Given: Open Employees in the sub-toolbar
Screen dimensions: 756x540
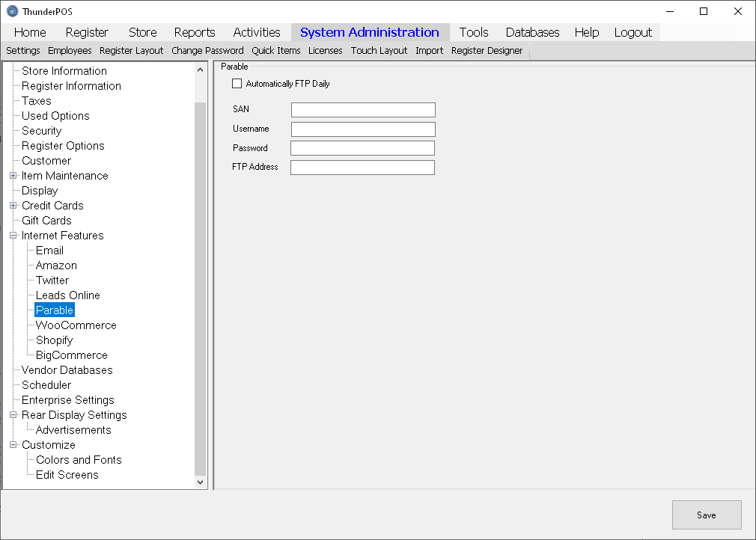Looking at the screenshot, I should 70,51.
